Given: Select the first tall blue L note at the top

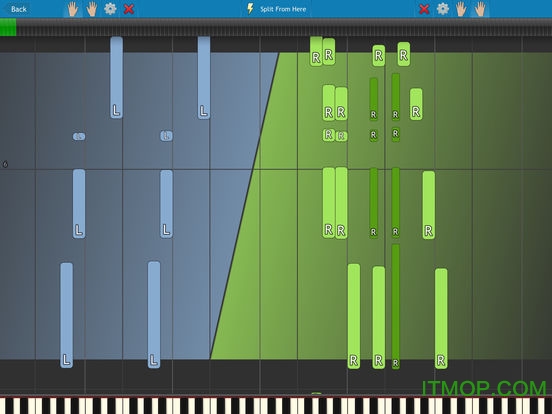Looking at the screenshot, I should [117, 77].
